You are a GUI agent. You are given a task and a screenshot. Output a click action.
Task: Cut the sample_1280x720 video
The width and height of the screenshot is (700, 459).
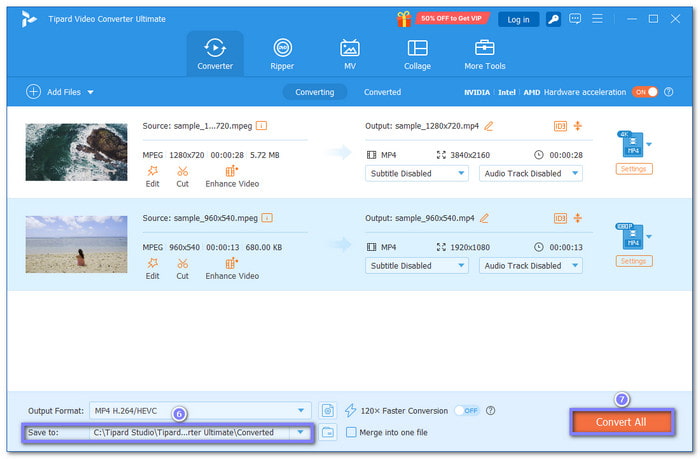pyautogui.click(x=182, y=177)
